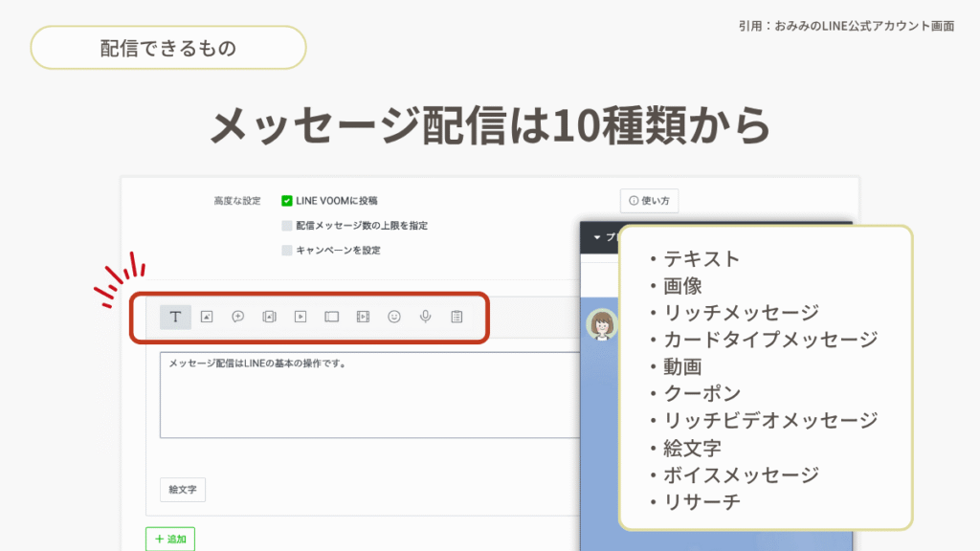Select the Text message type icon
This screenshot has width=980, height=551.
(x=175, y=317)
